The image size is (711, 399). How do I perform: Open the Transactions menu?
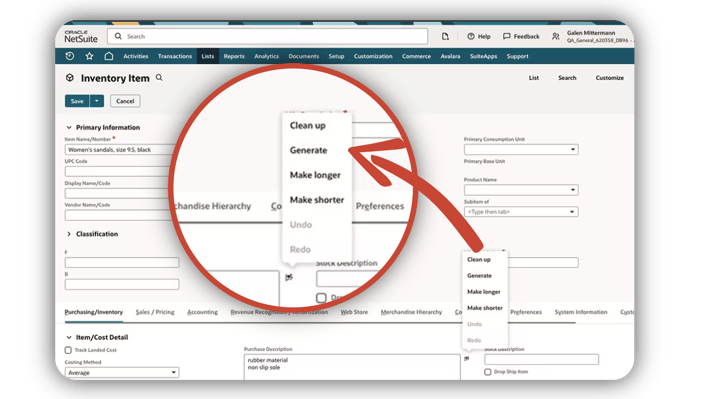click(x=175, y=56)
